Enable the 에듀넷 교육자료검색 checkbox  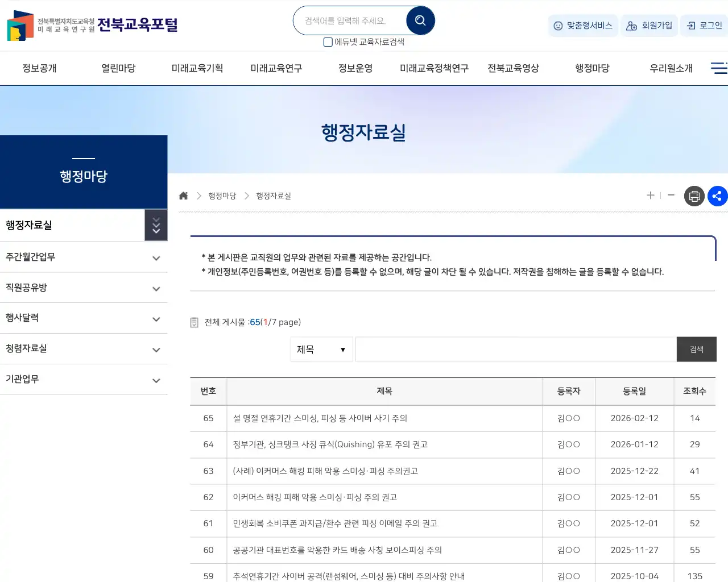[x=328, y=42]
